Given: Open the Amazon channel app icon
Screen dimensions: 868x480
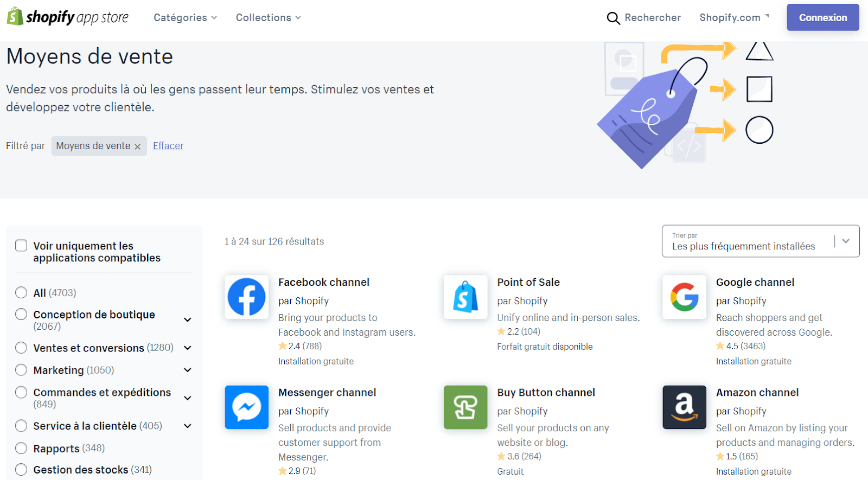Looking at the screenshot, I should coord(684,407).
